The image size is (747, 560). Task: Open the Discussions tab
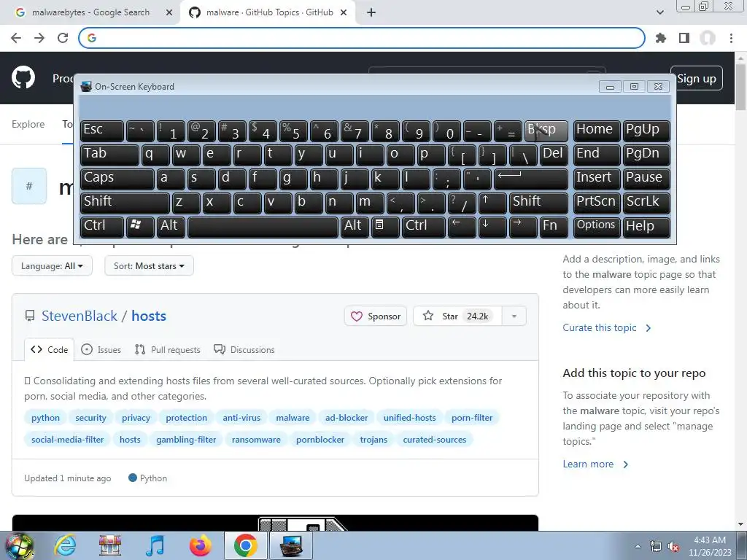pyautogui.click(x=244, y=349)
